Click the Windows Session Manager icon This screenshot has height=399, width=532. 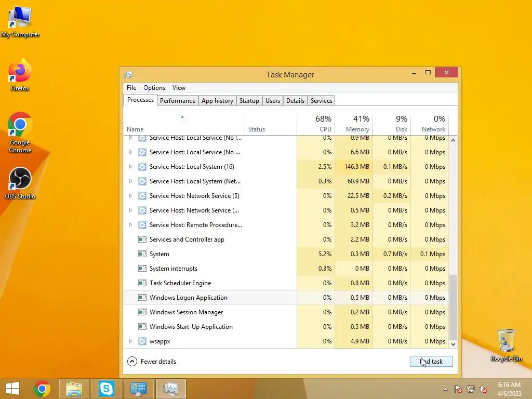[x=142, y=312]
